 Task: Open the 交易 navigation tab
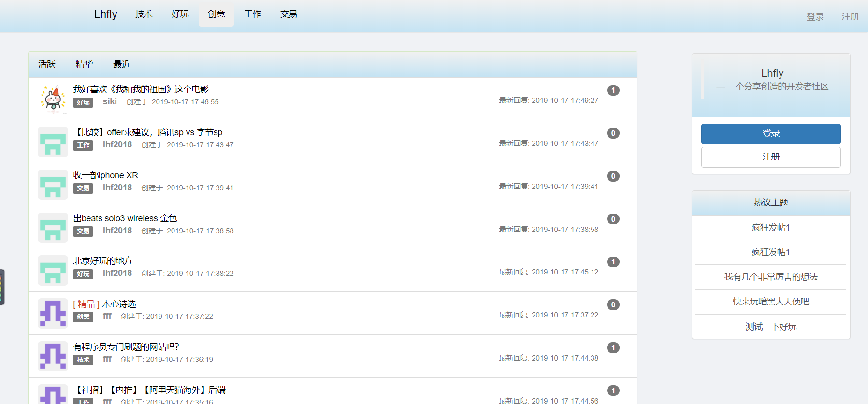coord(289,14)
